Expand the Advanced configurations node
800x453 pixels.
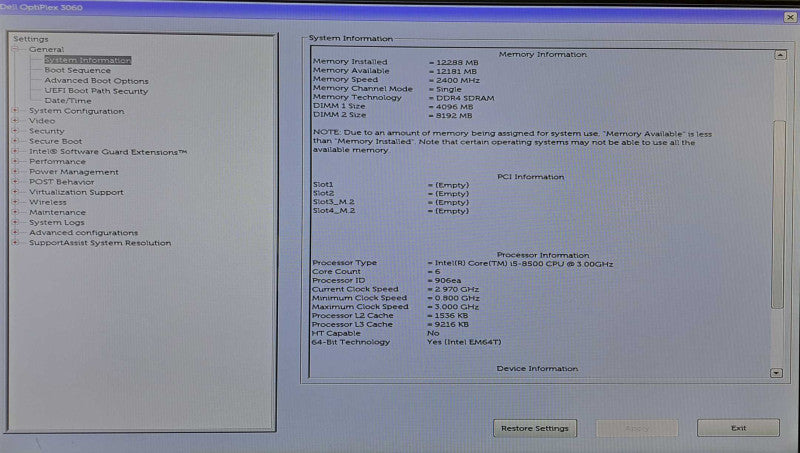[x=15, y=233]
